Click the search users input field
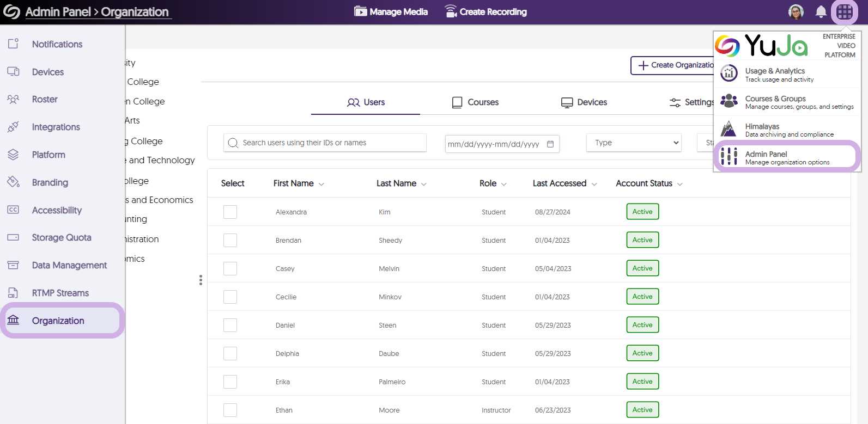 tap(325, 143)
